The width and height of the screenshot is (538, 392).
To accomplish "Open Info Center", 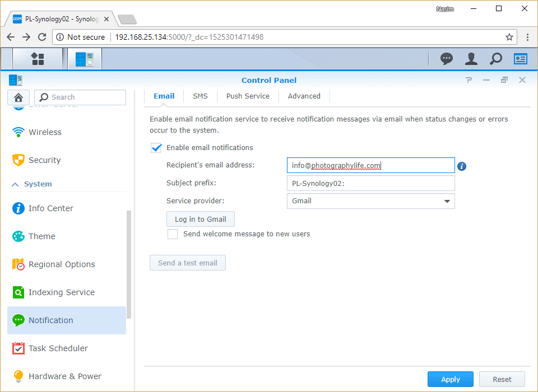I will (67, 208).
